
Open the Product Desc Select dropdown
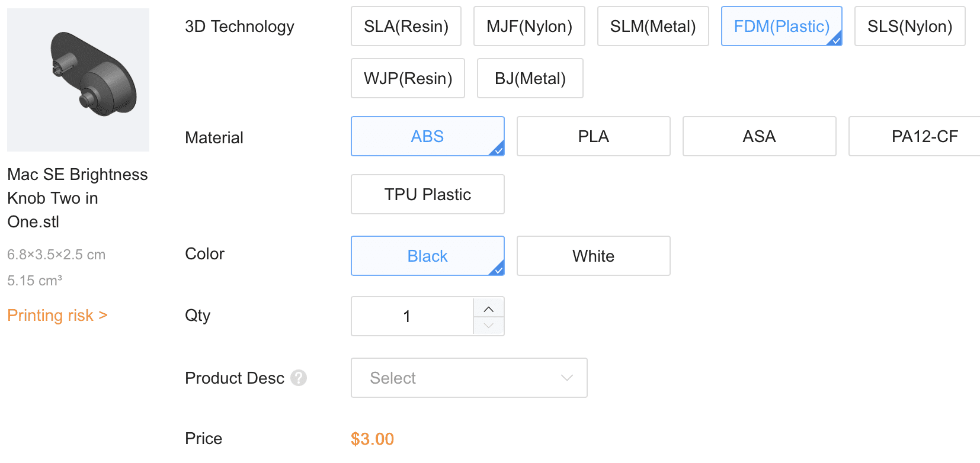point(469,378)
